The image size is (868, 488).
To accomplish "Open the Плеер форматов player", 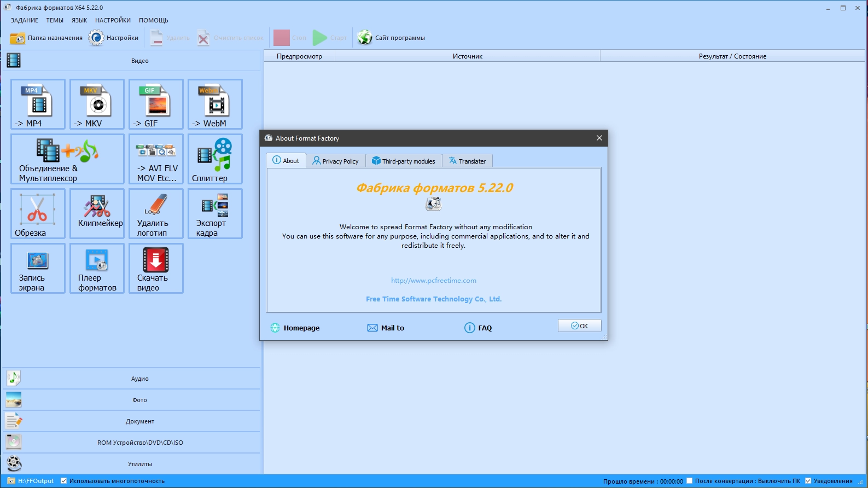I will 97,268.
